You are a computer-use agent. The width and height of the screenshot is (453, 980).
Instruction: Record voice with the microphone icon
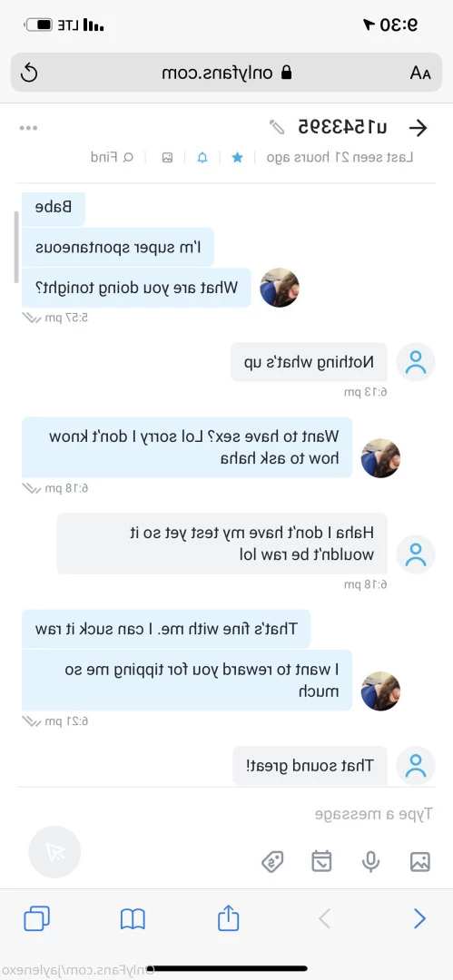tap(370, 861)
